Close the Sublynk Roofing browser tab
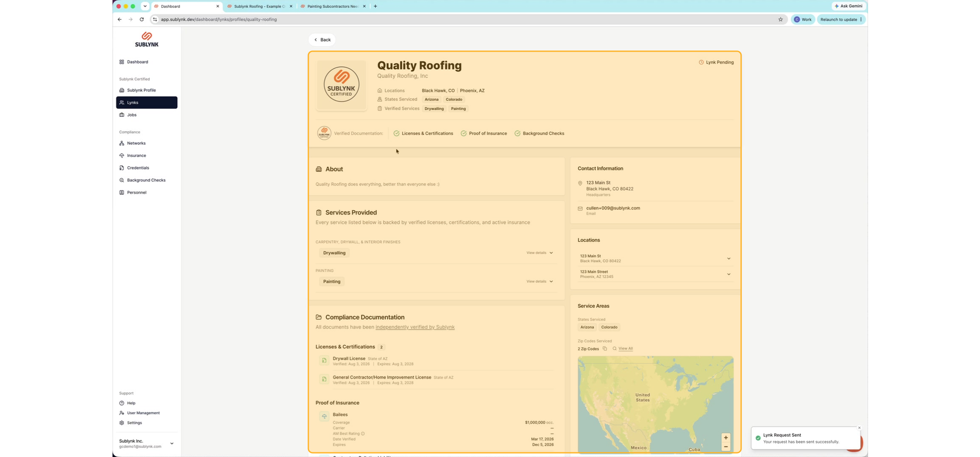 coord(291,6)
